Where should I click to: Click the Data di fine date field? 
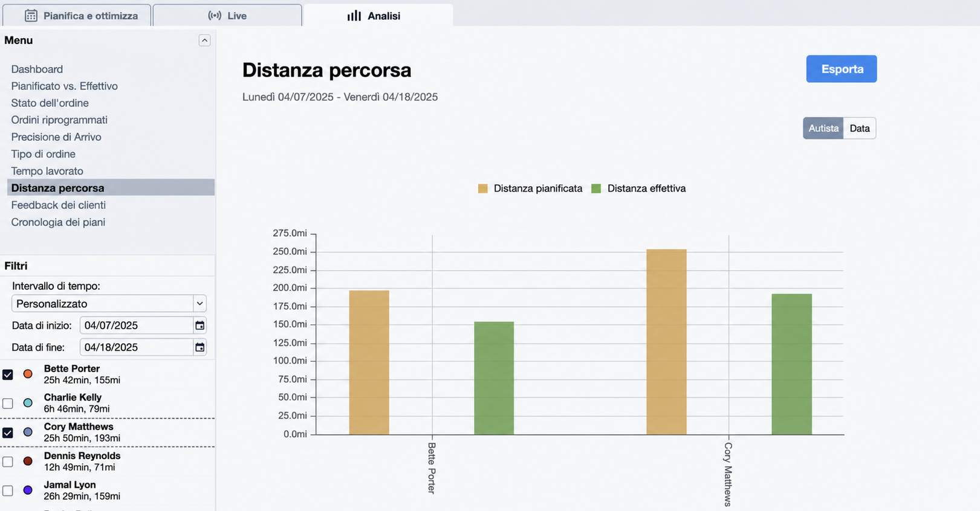pyautogui.click(x=143, y=347)
